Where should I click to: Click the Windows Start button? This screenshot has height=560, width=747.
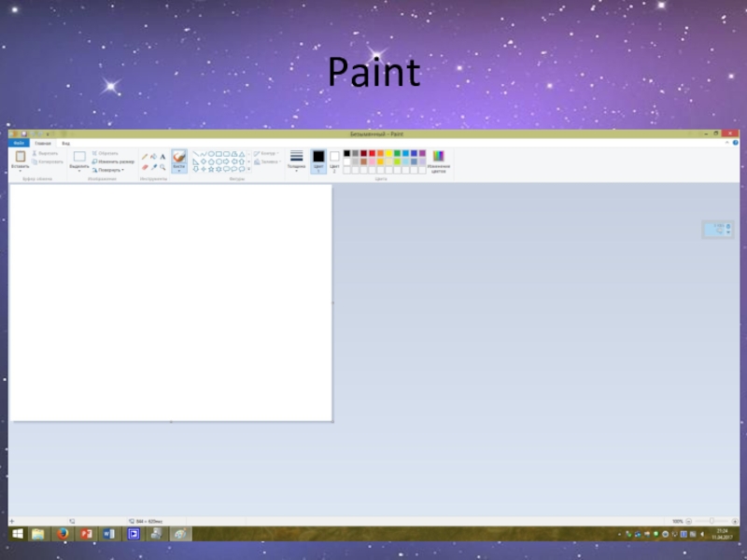click(17, 534)
